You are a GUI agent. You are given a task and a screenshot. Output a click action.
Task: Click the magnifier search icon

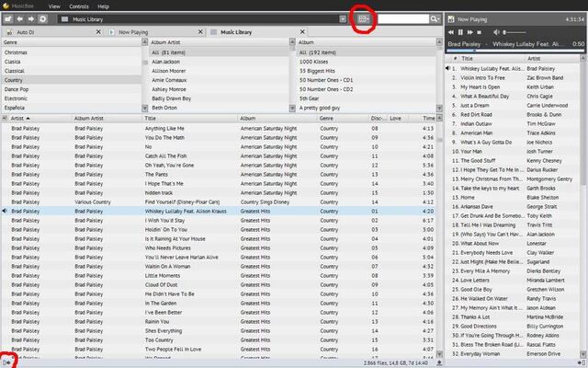coord(435,18)
